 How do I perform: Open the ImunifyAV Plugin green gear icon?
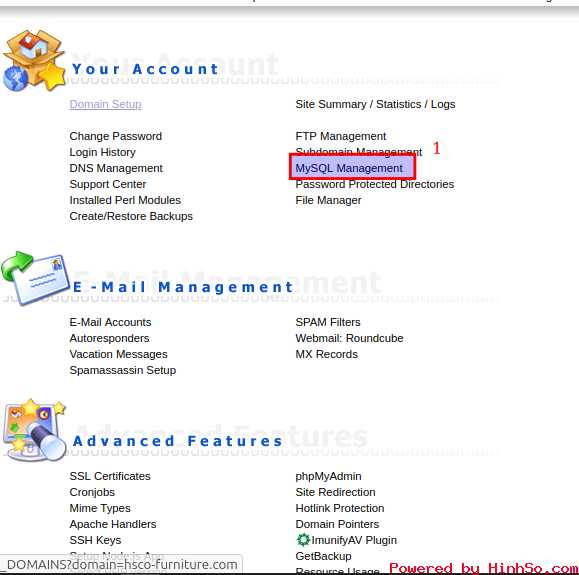303,540
